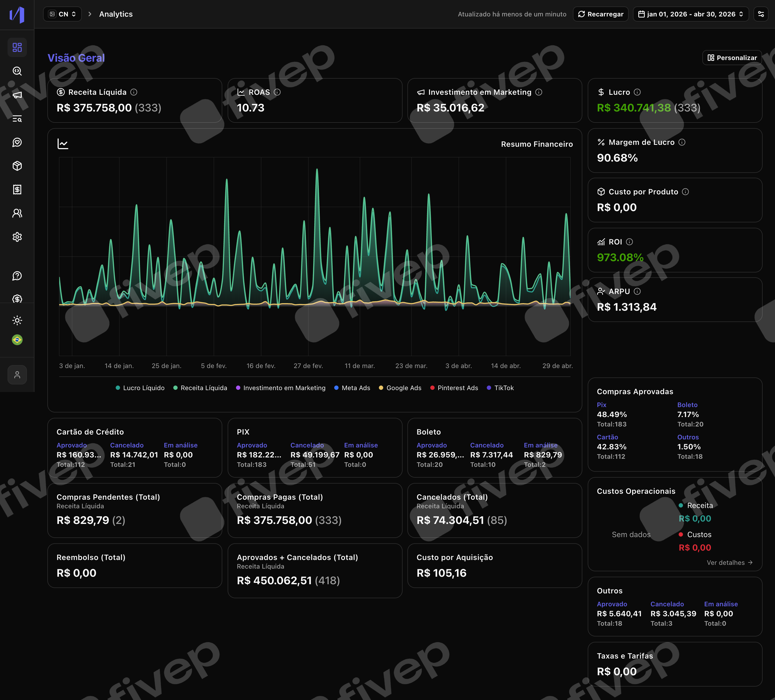Click the info icon beside Receita Líquida
The width and height of the screenshot is (775, 700).
pyautogui.click(x=134, y=92)
